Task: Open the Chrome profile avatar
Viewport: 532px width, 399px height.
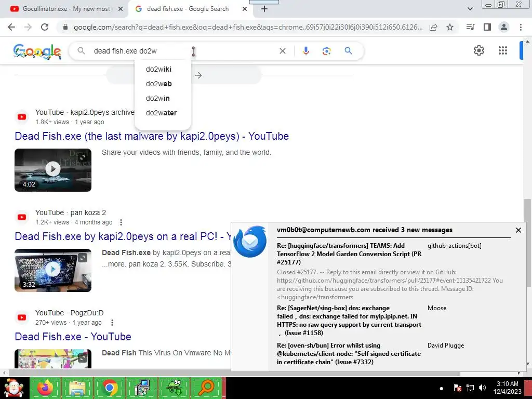Action: [x=504, y=27]
